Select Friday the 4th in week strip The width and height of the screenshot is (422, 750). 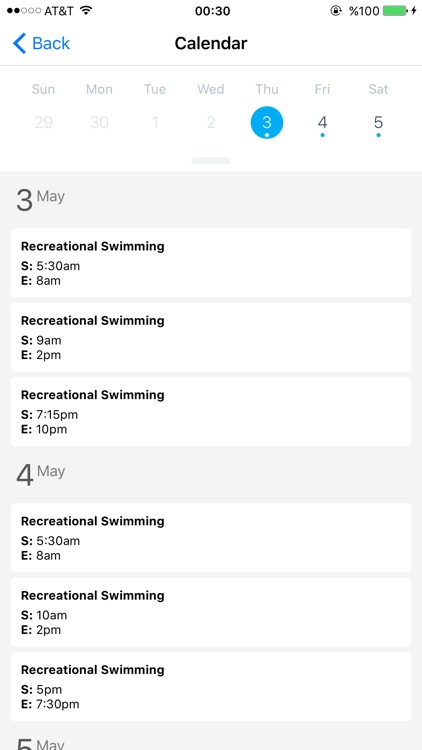click(x=322, y=123)
